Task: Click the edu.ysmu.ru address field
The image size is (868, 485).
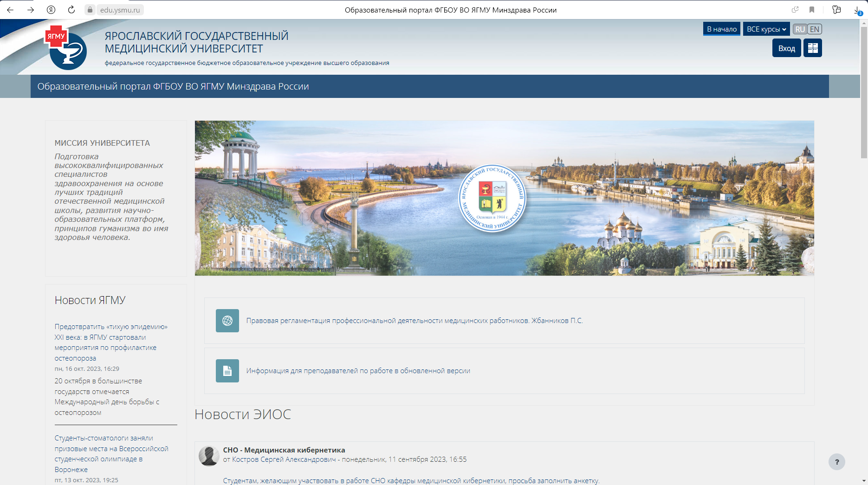Action: [120, 10]
